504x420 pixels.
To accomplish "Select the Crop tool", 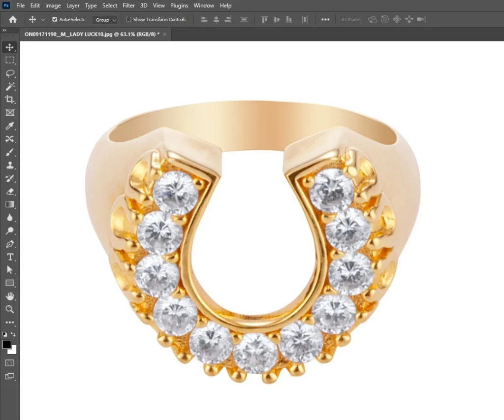I will [9, 99].
